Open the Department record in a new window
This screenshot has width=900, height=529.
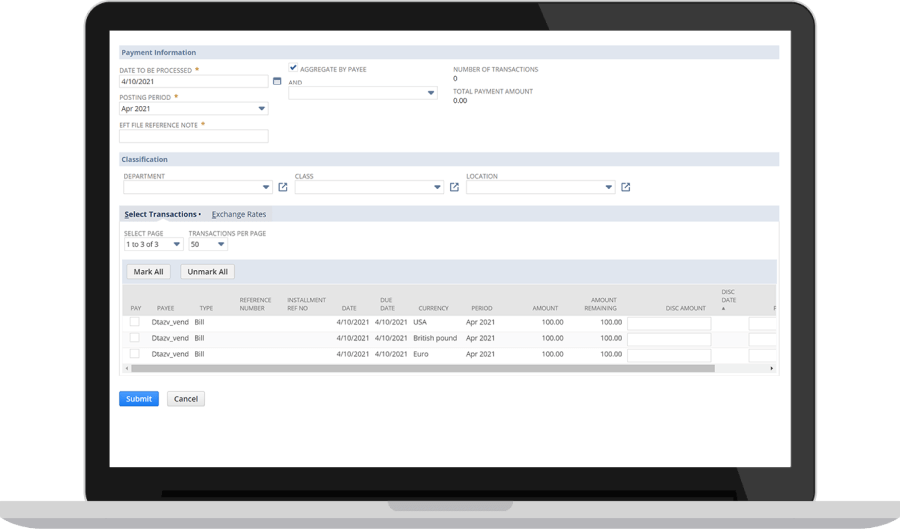(282, 187)
